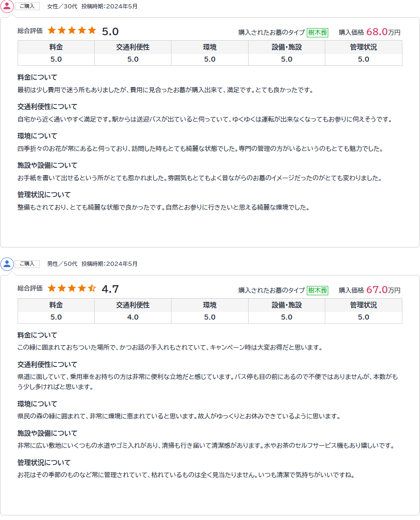
Task: Select the 樹木葬 tag in second review
Action: coord(317,290)
